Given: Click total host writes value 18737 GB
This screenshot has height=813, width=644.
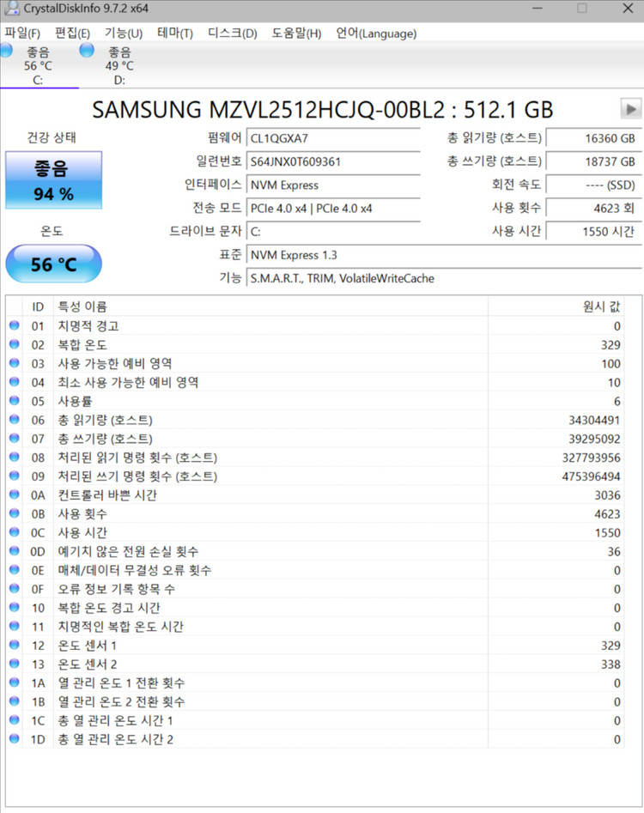Looking at the screenshot, I should pos(593,161).
